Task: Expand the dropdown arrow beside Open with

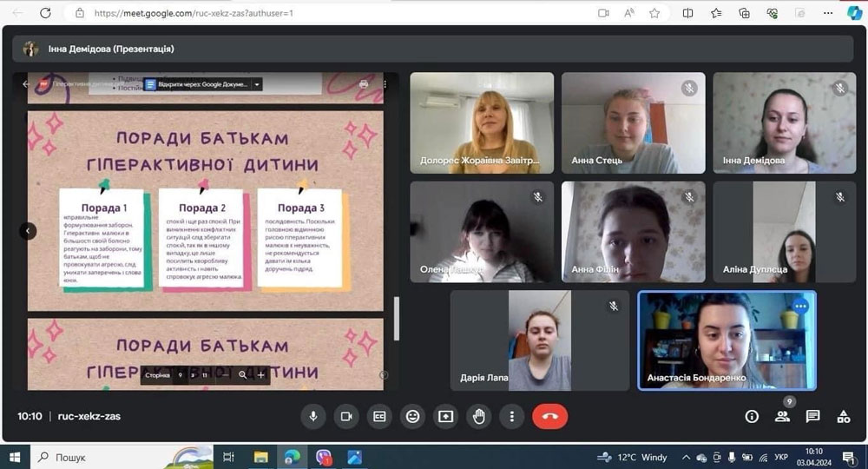Action: tap(257, 84)
